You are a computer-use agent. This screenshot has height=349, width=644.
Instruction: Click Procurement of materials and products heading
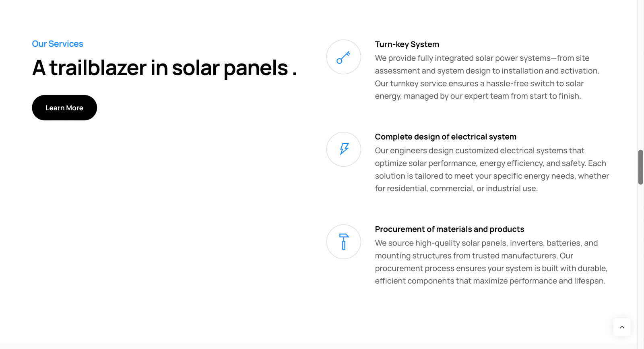point(450,229)
